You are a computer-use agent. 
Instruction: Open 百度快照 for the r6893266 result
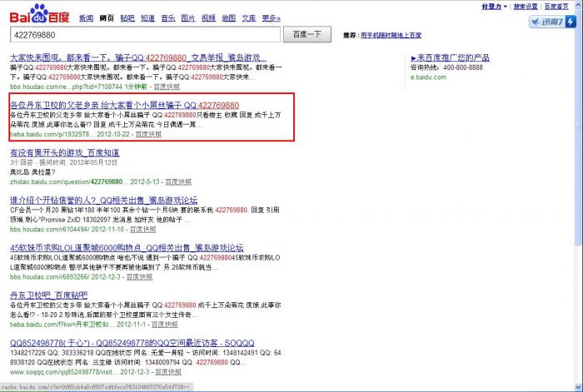[139, 277]
